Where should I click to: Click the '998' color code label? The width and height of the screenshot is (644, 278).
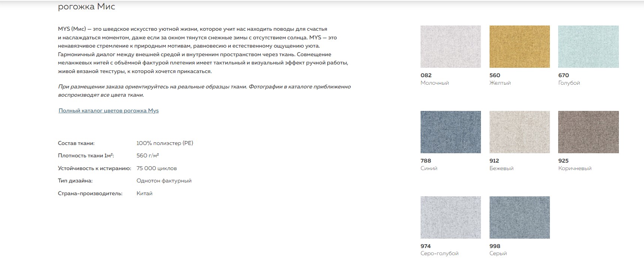coord(495,246)
